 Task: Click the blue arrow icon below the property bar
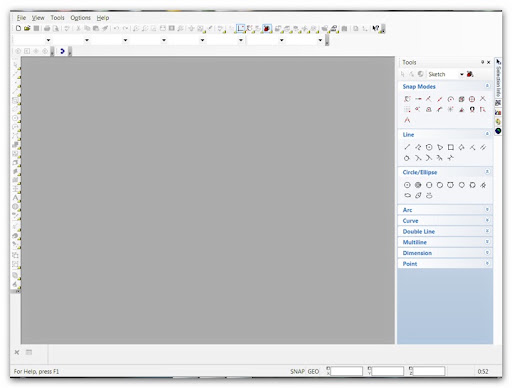[x=62, y=51]
